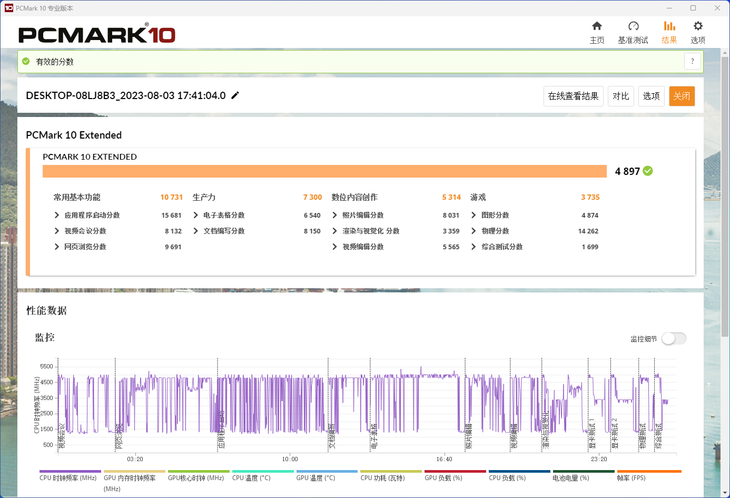
Task: Click the orange 关闭 button
Action: (x=682, y=96)
